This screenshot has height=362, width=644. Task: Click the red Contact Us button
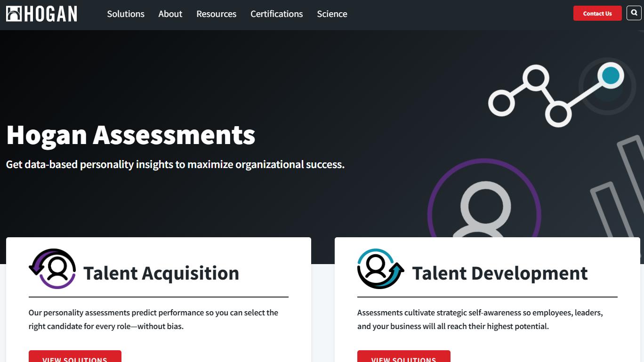(597, 13)
